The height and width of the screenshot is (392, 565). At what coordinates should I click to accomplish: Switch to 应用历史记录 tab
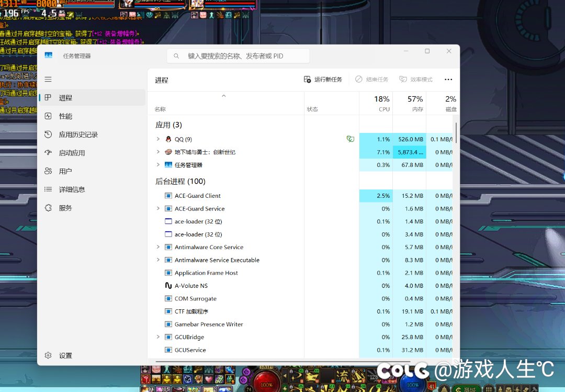tap(93, 135)
